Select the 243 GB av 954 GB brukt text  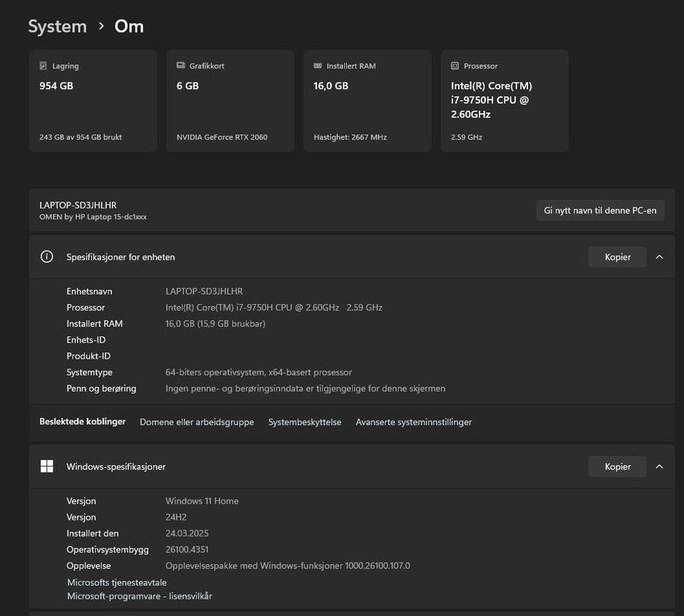(x=81, y=137)
